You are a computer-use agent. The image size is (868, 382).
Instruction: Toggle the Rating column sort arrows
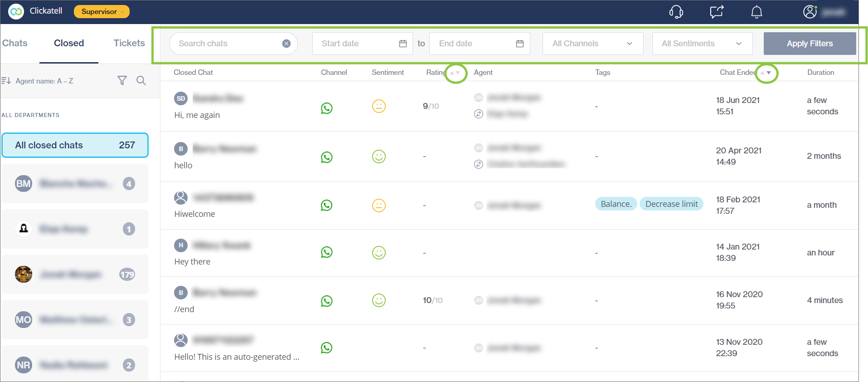point(455,73)
